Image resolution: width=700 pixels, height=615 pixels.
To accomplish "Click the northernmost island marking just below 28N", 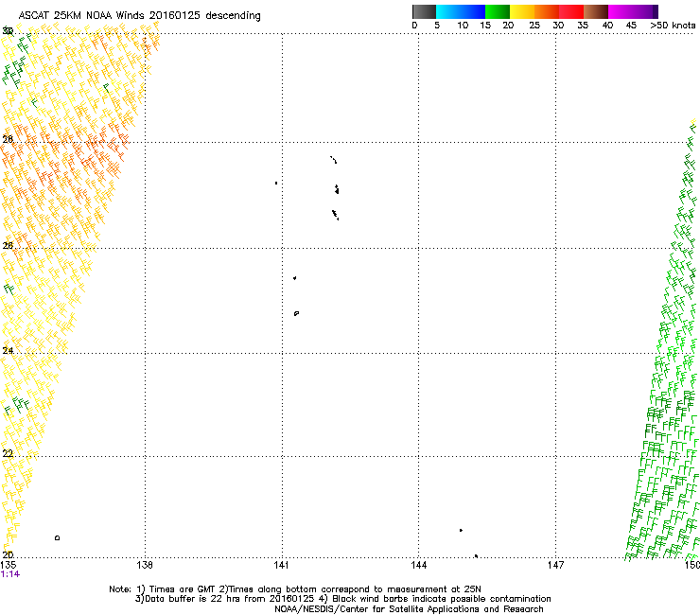I will coord(334,160).
